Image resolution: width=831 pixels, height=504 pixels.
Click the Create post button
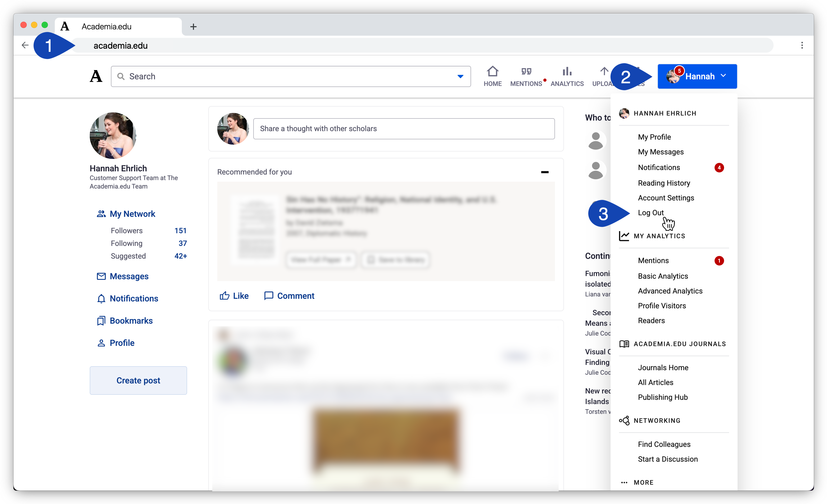click(138, 380)
